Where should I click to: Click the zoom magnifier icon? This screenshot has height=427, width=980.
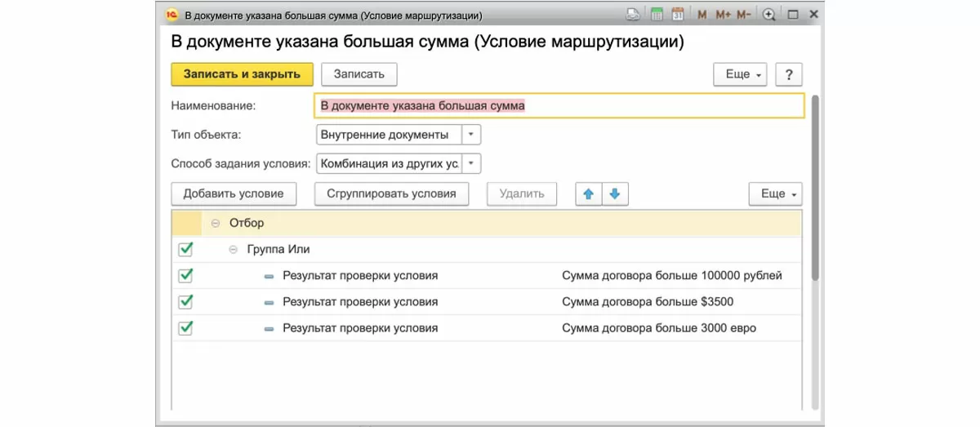click(768, 15)
